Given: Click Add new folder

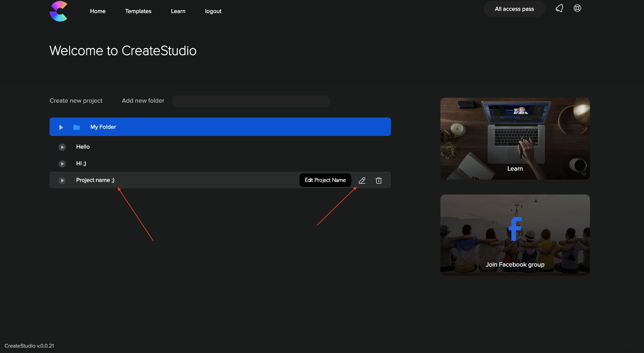Looking at the screenshot, I should 143,100.
